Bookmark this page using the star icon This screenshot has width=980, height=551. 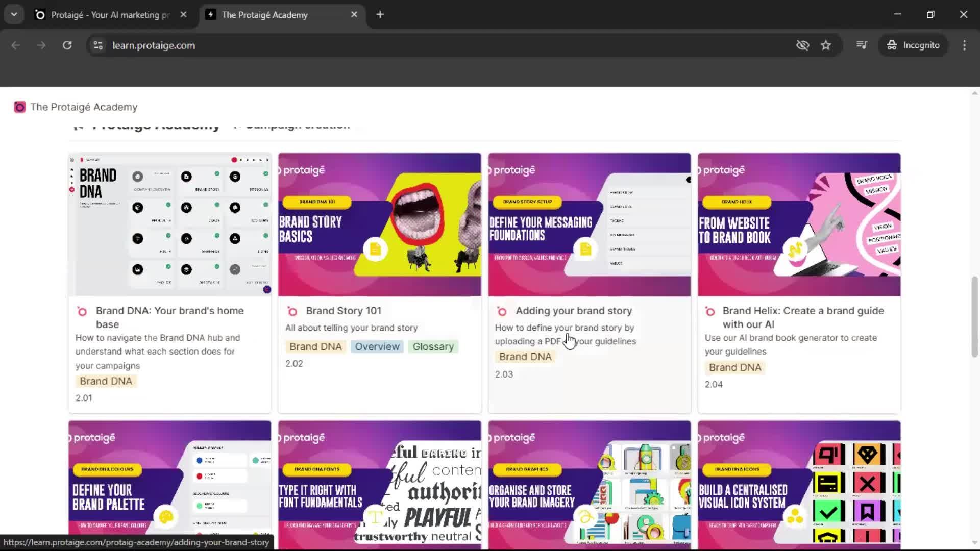(826, 45)
